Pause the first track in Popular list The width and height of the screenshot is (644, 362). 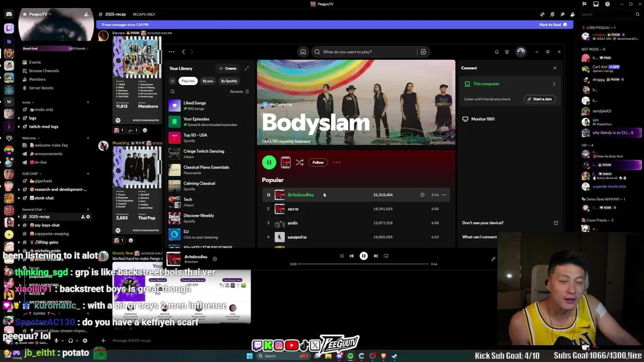268,195
